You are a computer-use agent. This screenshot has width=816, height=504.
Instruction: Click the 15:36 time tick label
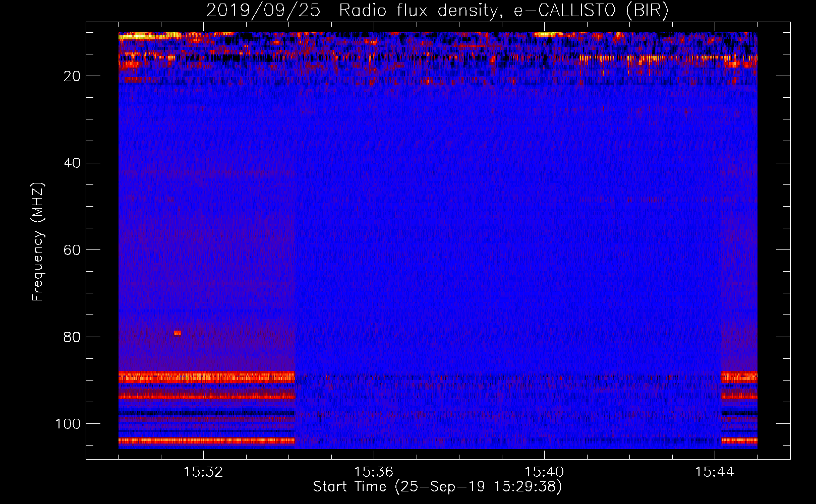[x=374, y=472]
